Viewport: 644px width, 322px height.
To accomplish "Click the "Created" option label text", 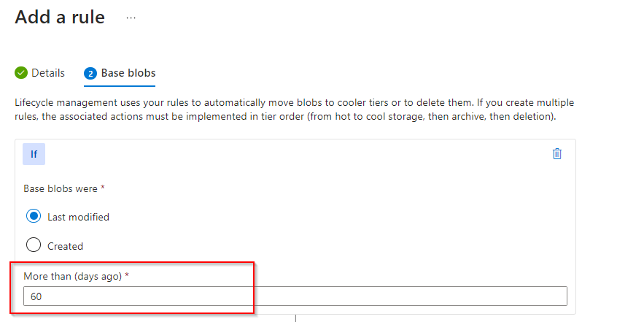I will point(65,246).
